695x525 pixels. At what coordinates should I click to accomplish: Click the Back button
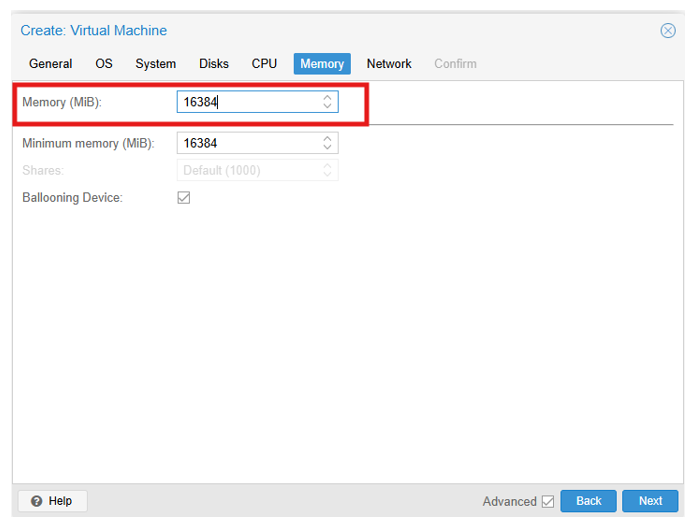click(x=588, y=501)
